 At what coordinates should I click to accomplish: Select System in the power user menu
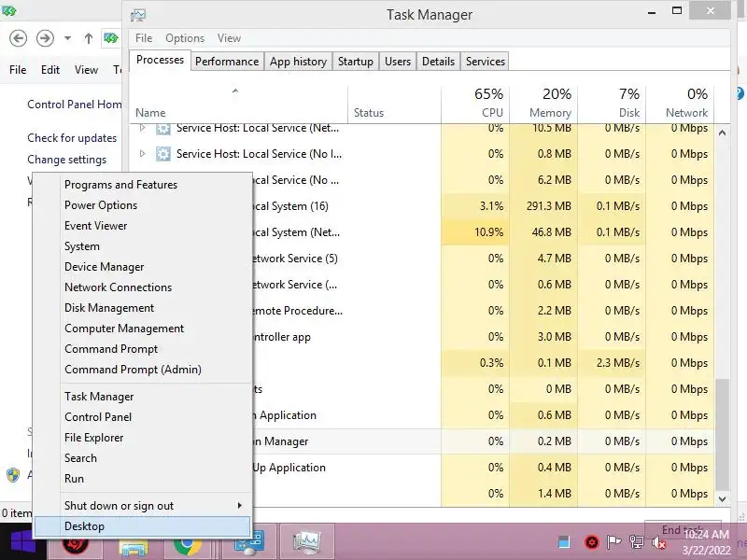pos(82,246)
